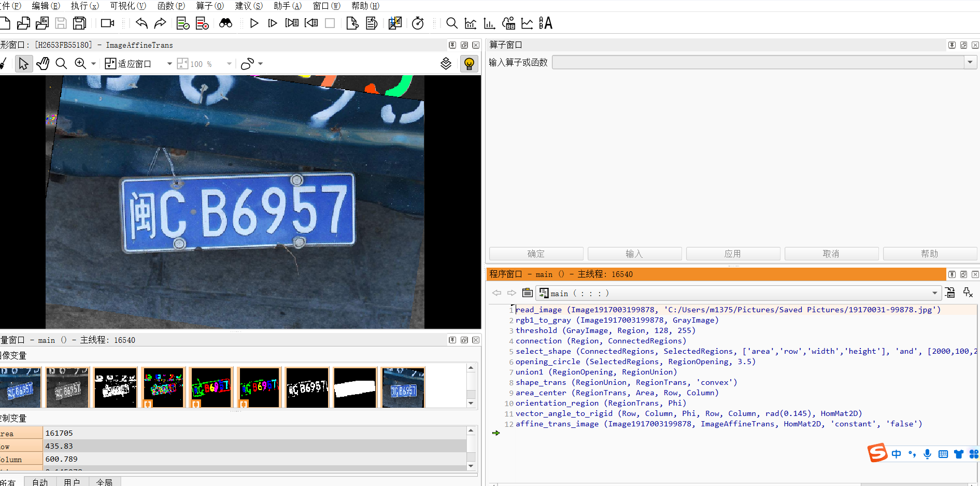Select program line 3 threshold operator
Screen dimensions: 980x486
click(605, 330)
